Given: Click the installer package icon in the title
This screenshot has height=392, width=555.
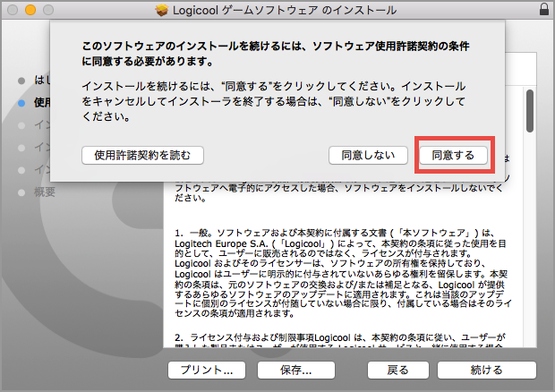Looking at the screenshot, I should click(x=162, y=10).
